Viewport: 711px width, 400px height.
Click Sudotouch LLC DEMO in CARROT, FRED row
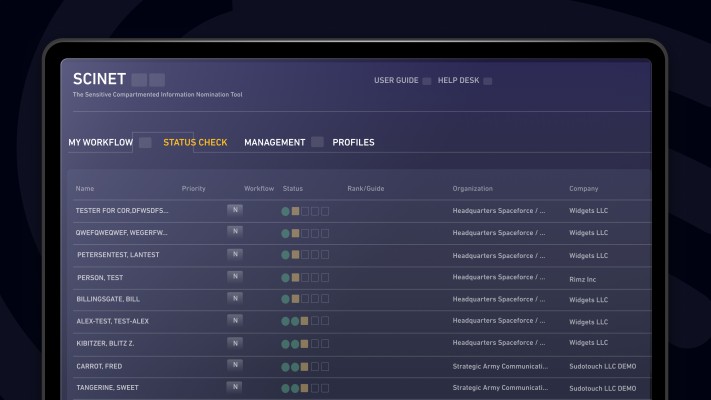603,366
